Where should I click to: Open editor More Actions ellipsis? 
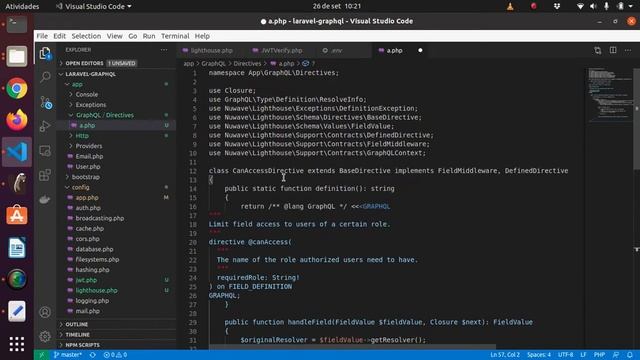pyautogui.click(x=628, y=50)
